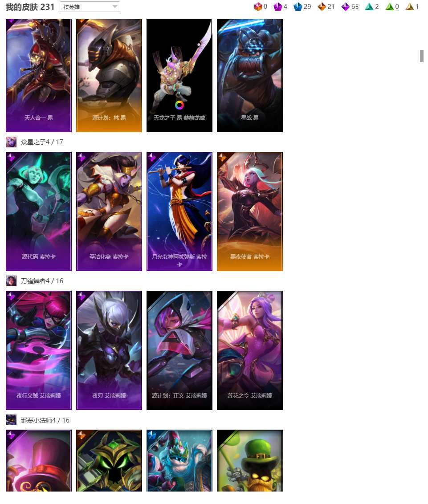Image resolution: width=428 pixels, height=504 pixels.
Task: Click the 邪恶小法师 champion portrait icon
Action: 11,420
